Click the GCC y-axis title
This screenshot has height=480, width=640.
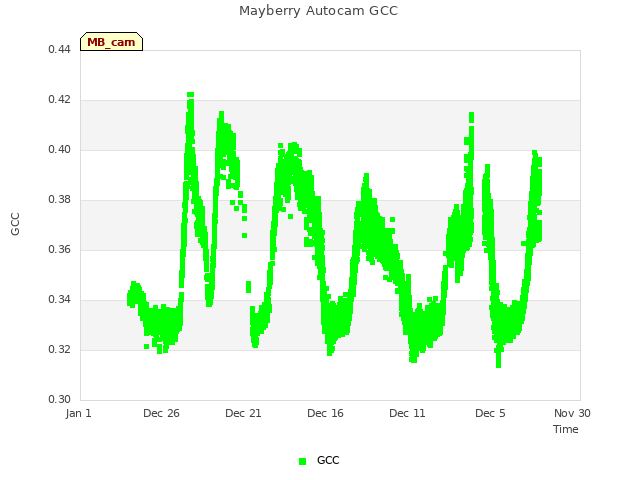(15, 224)
